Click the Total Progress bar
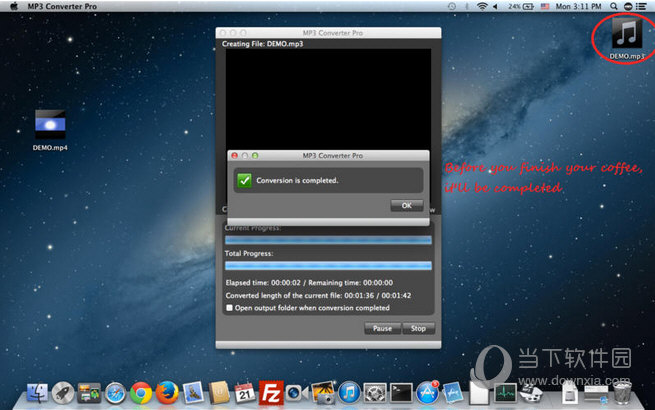Screen dimensions: 655x410 point(328,265)
